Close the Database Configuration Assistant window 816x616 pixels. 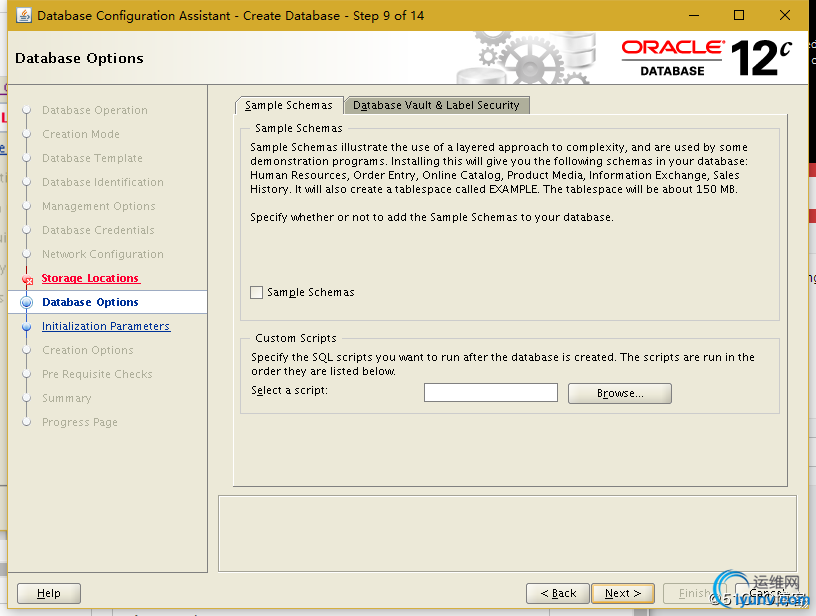coord(785,15)
